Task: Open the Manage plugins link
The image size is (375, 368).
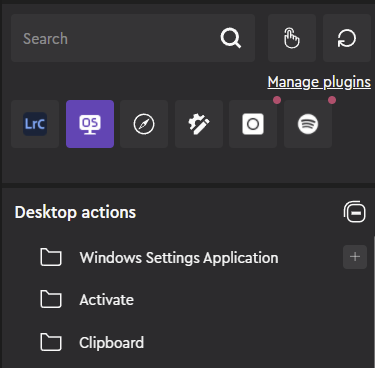Action: (x=319, y=82)
